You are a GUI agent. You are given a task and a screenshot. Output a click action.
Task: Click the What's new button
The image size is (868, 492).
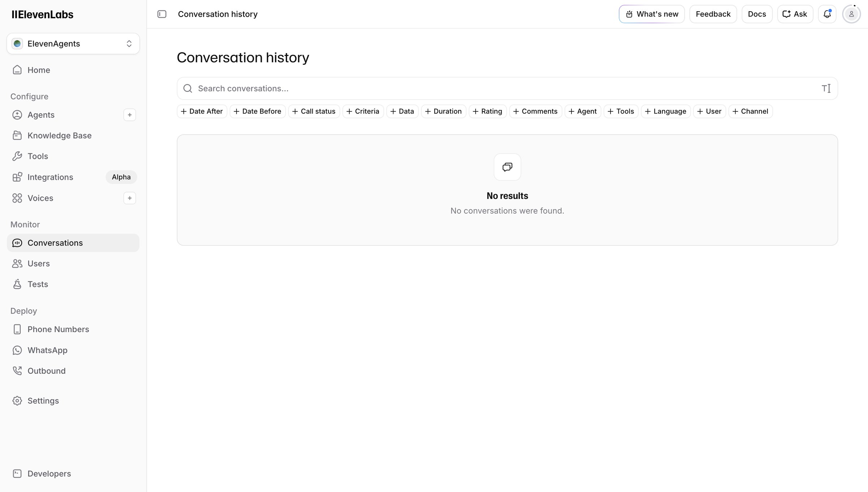pos(652,14)
